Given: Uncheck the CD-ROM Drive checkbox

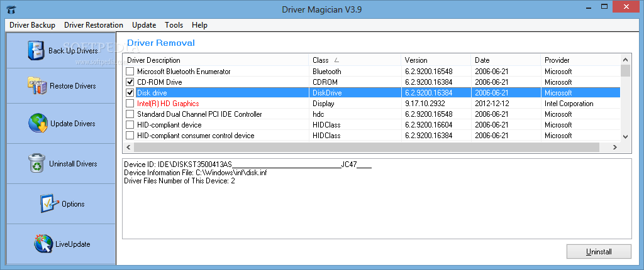Looking at the screenshot, I should (x=130, y=82).
